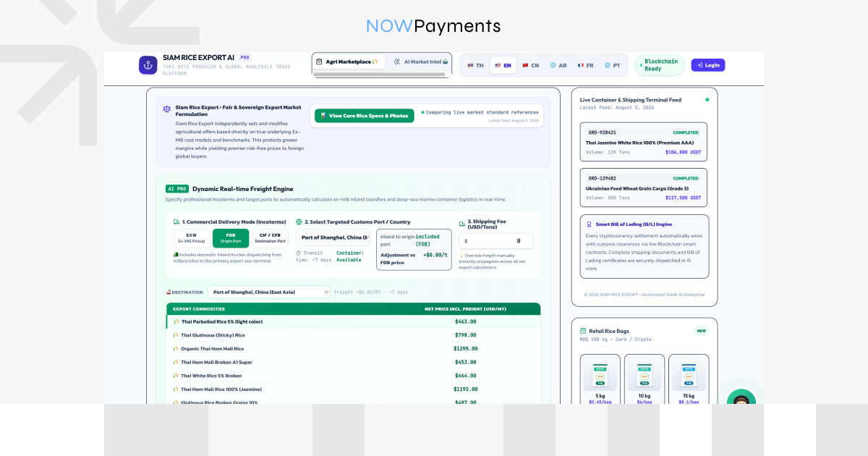The image size is (868, 456).
Task: Switch language to AR
Action: (558, 65)
